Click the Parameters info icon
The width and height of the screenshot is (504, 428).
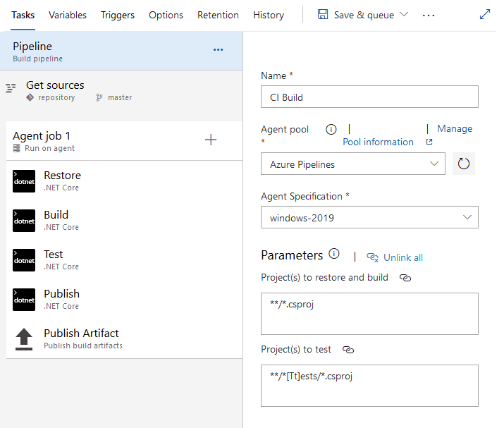tap(334, 255)
